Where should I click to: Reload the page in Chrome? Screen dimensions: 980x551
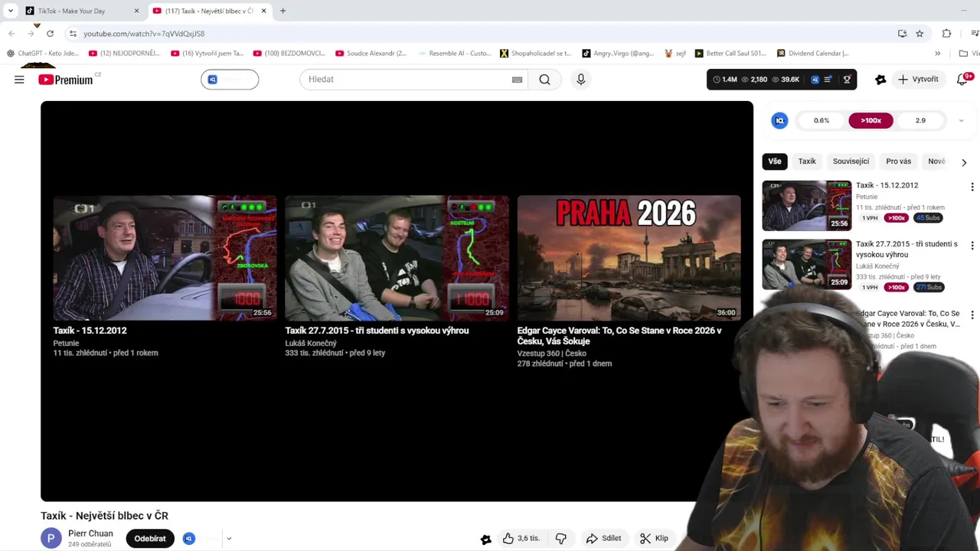50,34
